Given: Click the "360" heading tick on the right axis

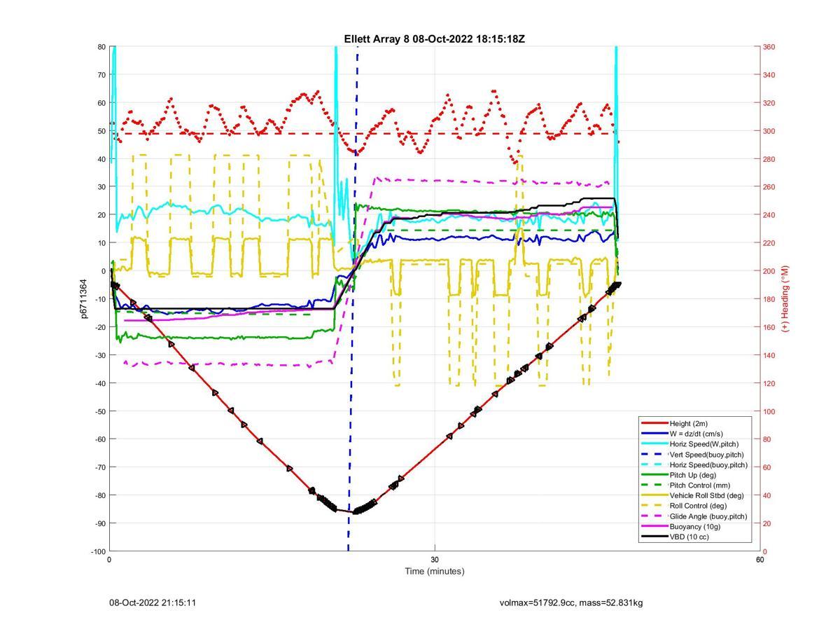Looking at the screenshot, I should [x=769, y=47].
